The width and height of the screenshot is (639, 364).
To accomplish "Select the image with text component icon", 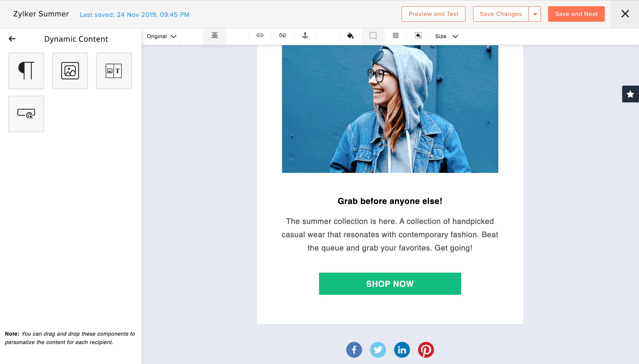I will pyautogui.click(x=113, y=70).
